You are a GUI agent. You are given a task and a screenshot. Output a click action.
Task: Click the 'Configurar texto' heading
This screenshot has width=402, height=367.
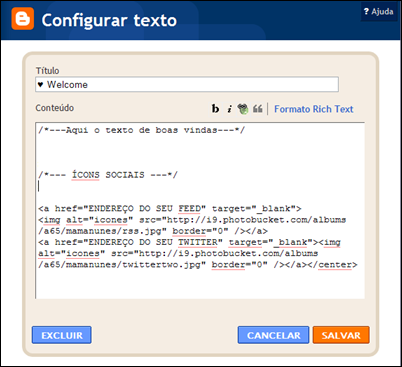(109, 20)
